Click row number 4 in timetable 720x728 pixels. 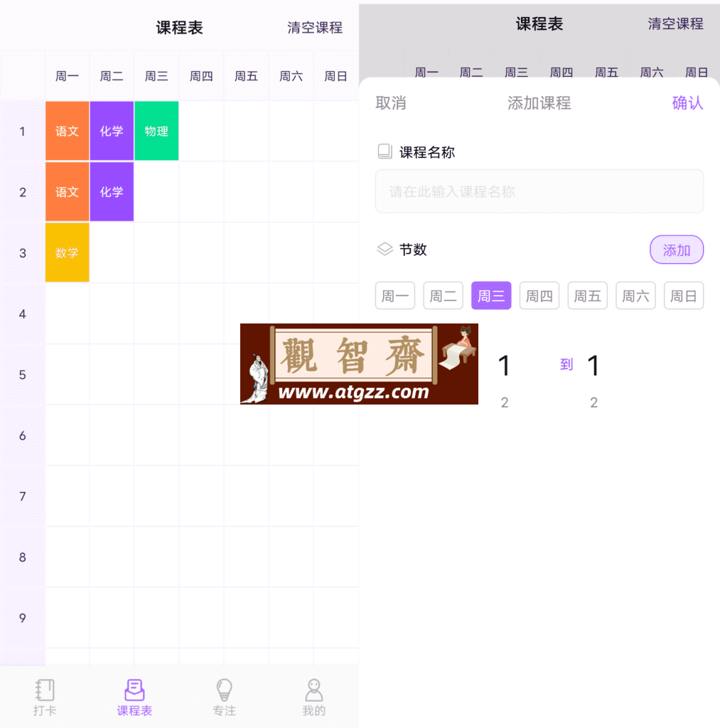click(x=22, y=314)
